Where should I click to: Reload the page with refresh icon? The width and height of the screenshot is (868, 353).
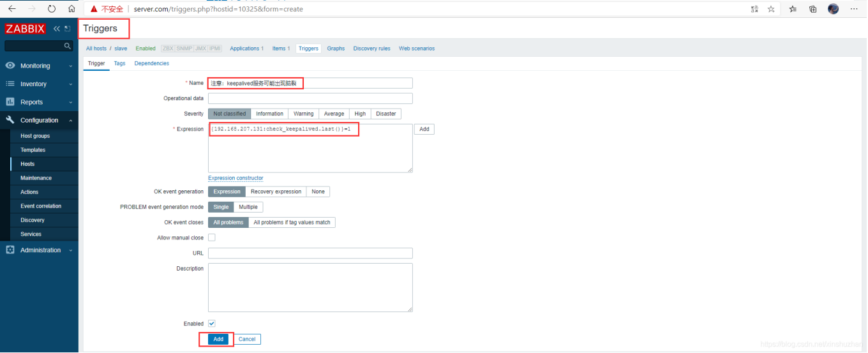click(52, 9)
